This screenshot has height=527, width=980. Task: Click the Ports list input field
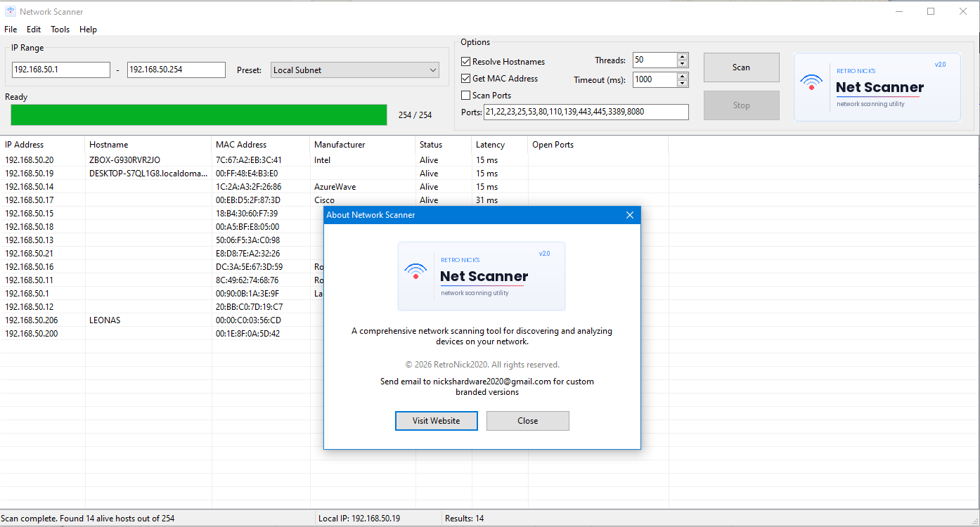586,112
